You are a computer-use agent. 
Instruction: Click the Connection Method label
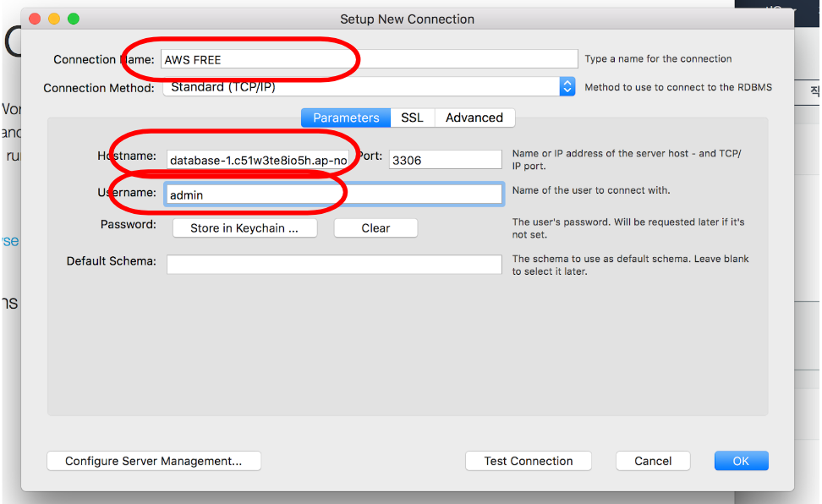pos(99,88)
